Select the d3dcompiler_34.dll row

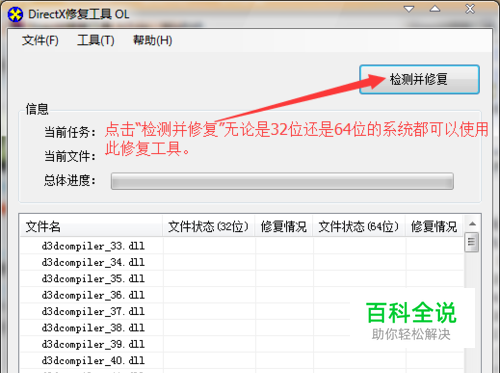coord(241,262)
